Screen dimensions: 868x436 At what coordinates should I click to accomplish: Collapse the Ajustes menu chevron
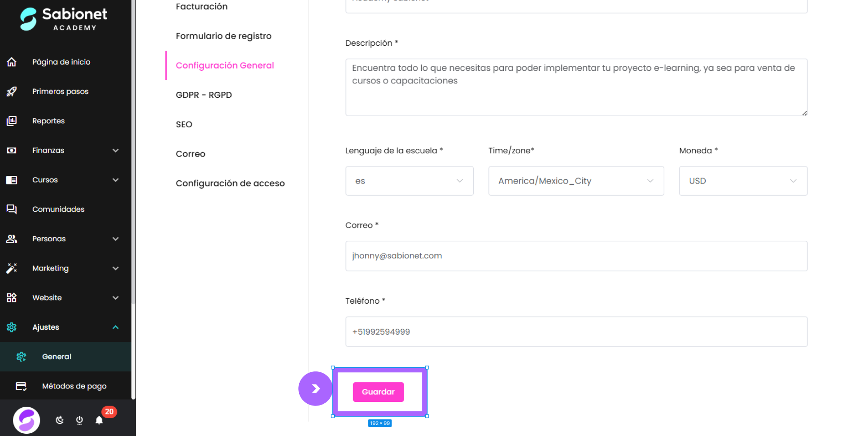(x=116, y=327)
